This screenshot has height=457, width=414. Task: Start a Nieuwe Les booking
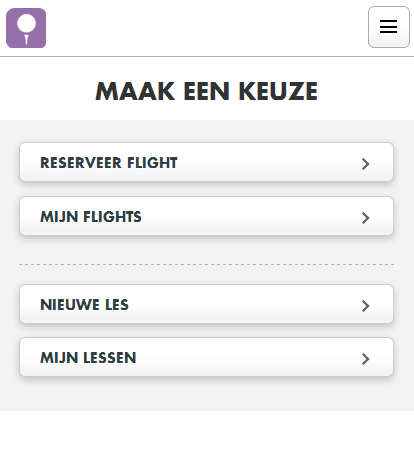pos(207,304)
